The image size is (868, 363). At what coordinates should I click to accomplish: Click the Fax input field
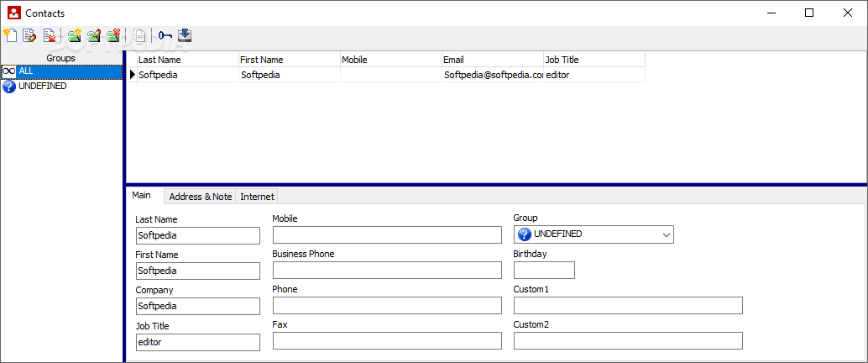tap(387, 341)
